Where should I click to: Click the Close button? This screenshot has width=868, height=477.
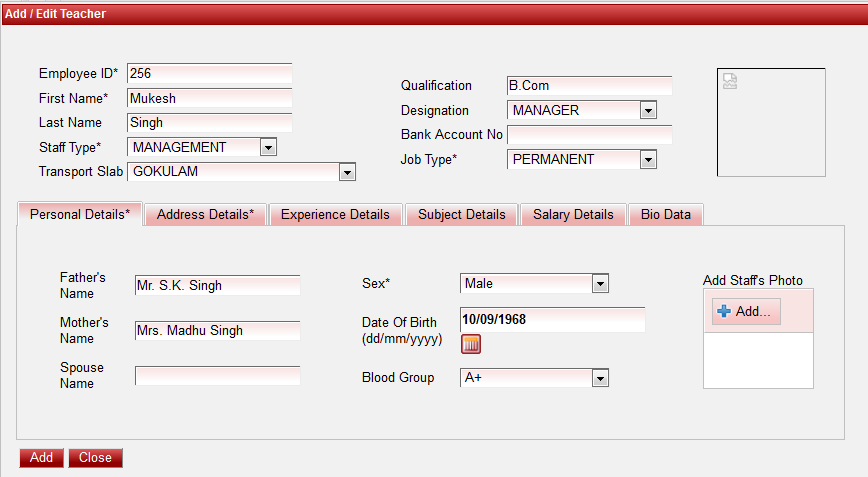(x=96, y=458)
